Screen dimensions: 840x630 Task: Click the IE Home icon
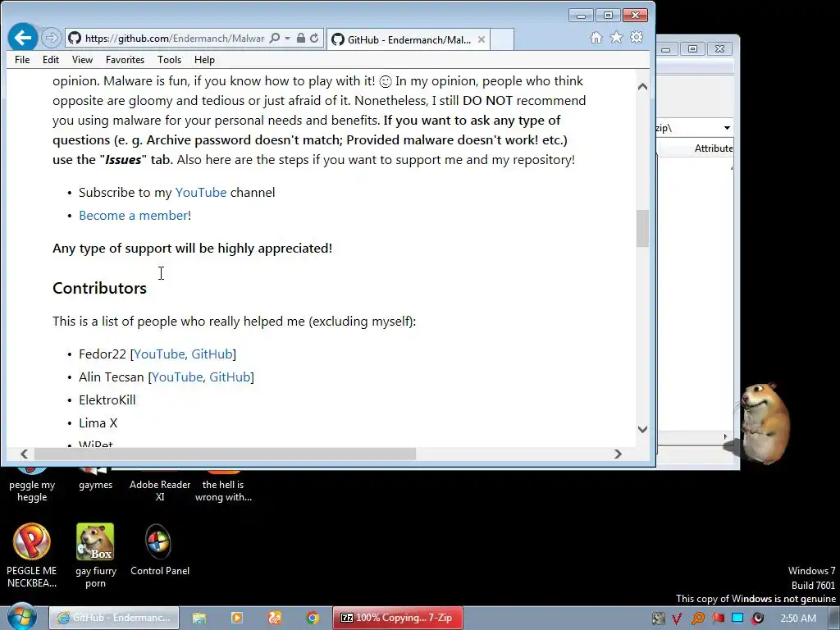pyautogui.click(x=596, y=38)
